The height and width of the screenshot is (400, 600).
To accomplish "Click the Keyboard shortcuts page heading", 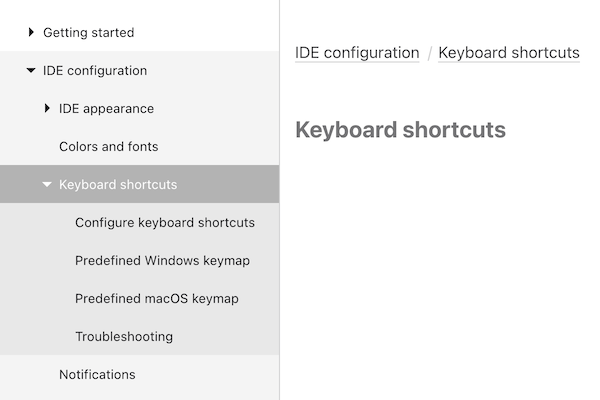I will (x=400, y=130).
